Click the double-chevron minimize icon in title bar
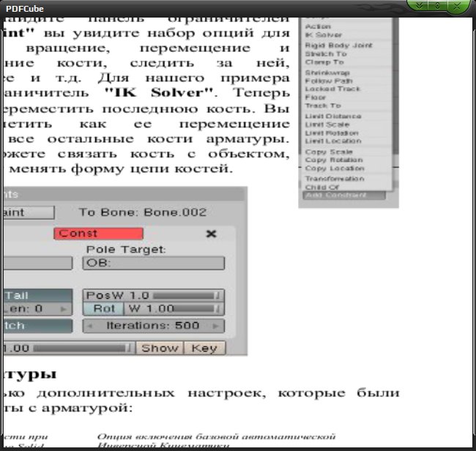 click(420, 5)
